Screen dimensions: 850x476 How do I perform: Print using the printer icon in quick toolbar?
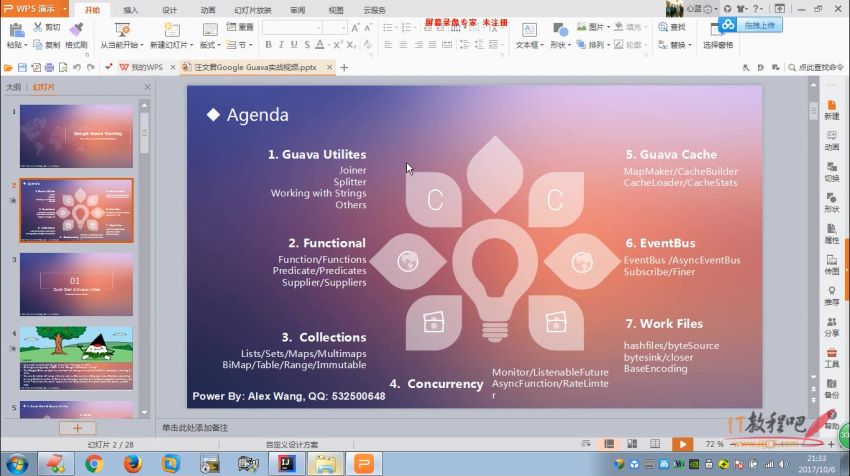coord(49,68)
